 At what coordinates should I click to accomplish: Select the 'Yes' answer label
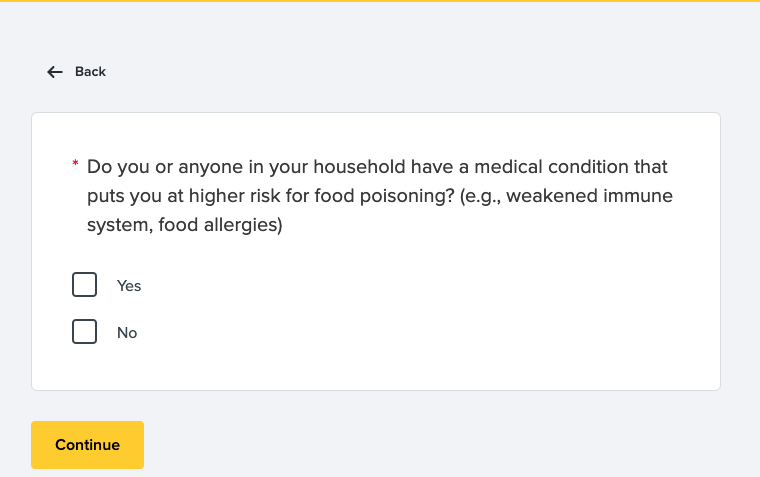click(129, 286)
